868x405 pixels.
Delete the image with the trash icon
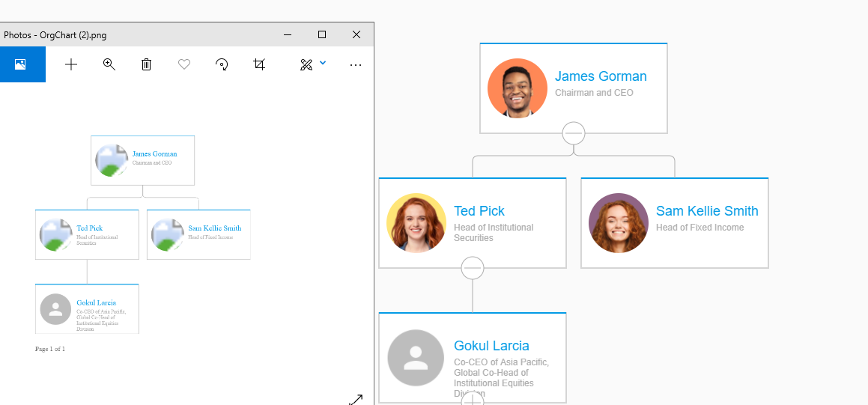click(146, 64)
